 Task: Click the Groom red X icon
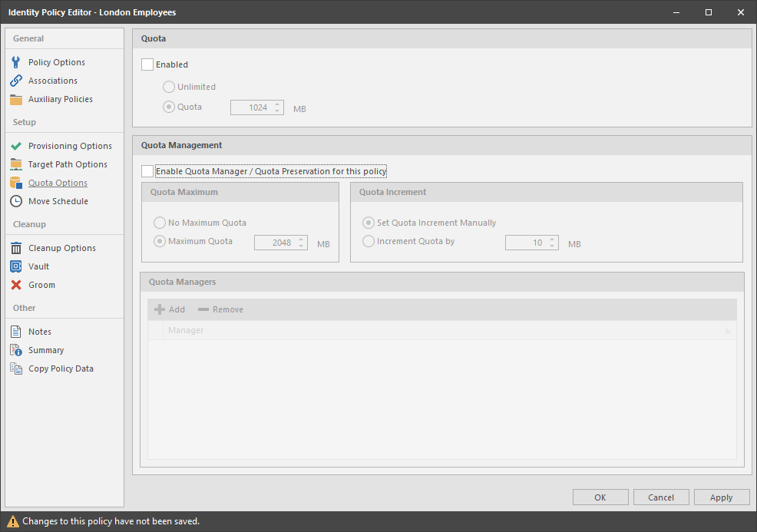point(16,285)
